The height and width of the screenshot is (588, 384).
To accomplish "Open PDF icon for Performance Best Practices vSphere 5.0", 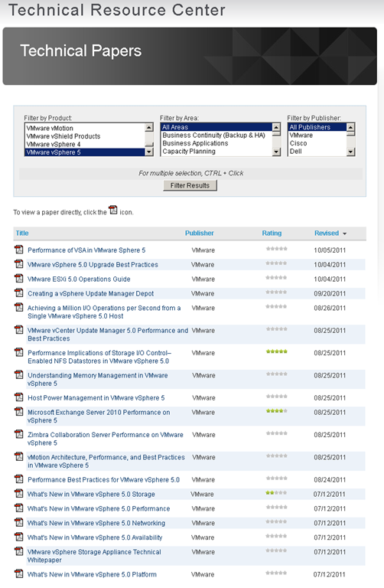I will point(18,479).
